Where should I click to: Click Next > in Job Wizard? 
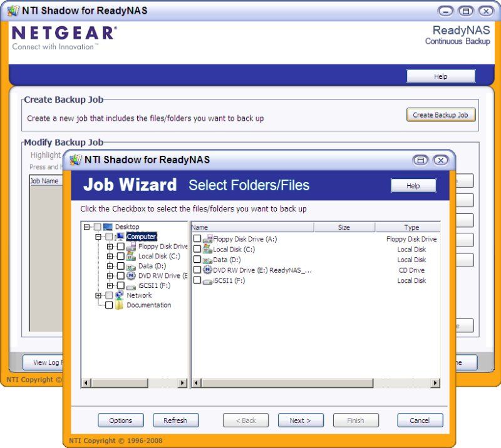301,420
